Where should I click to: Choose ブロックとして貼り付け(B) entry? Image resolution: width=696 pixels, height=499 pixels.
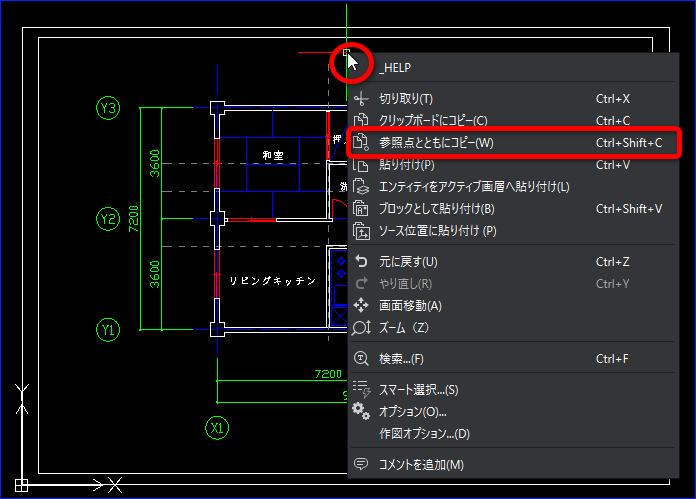(513, 209)
